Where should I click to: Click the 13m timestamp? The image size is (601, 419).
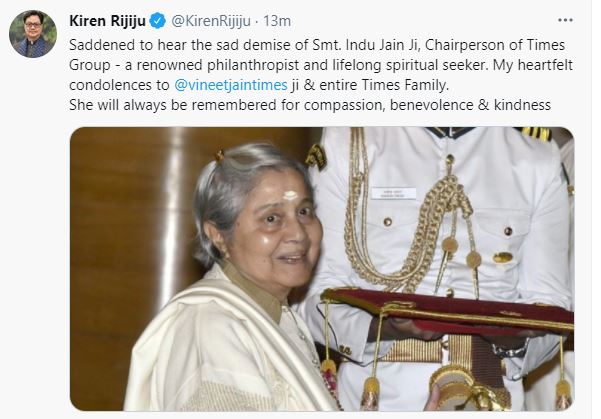(277, 21)
